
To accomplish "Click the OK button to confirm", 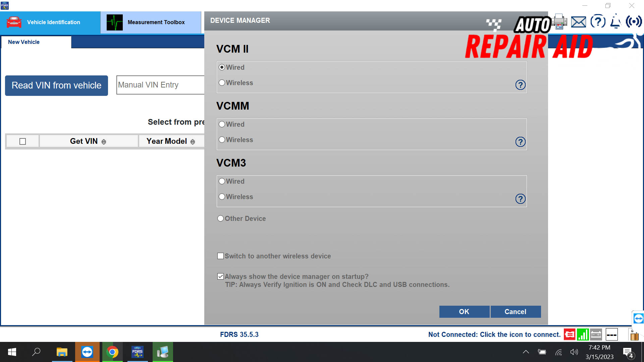I will point(464,312).
